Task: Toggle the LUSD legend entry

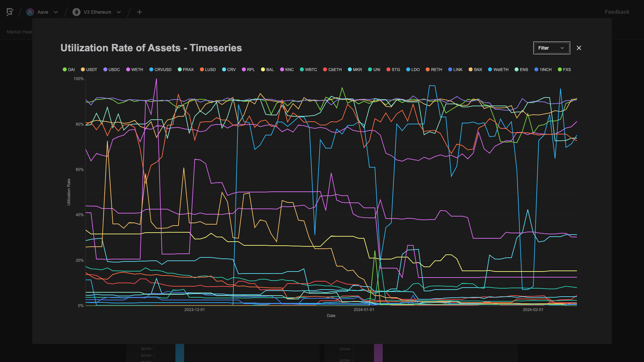Action: tap(208, 70)
